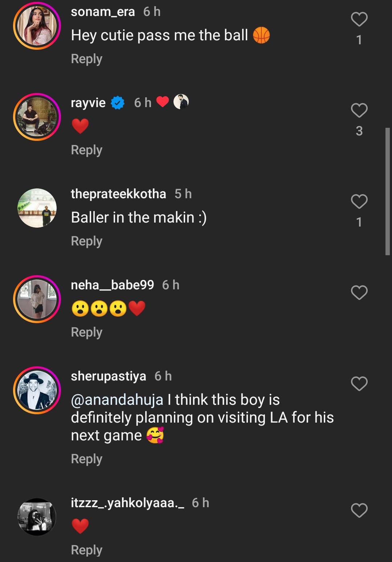
Task: Open itzzz_.yahkolyaaa._ profile picture
Action: coord(37,517)
